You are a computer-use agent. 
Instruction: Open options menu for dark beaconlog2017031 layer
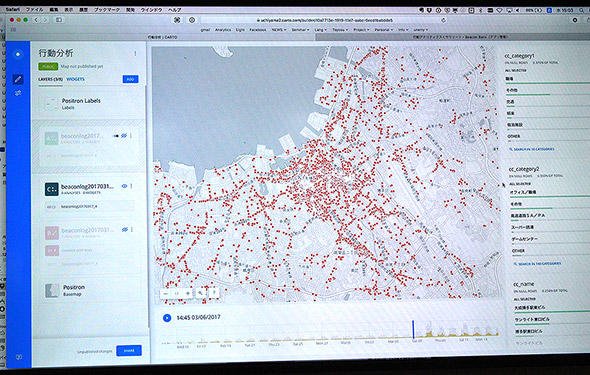pos(131,186)
